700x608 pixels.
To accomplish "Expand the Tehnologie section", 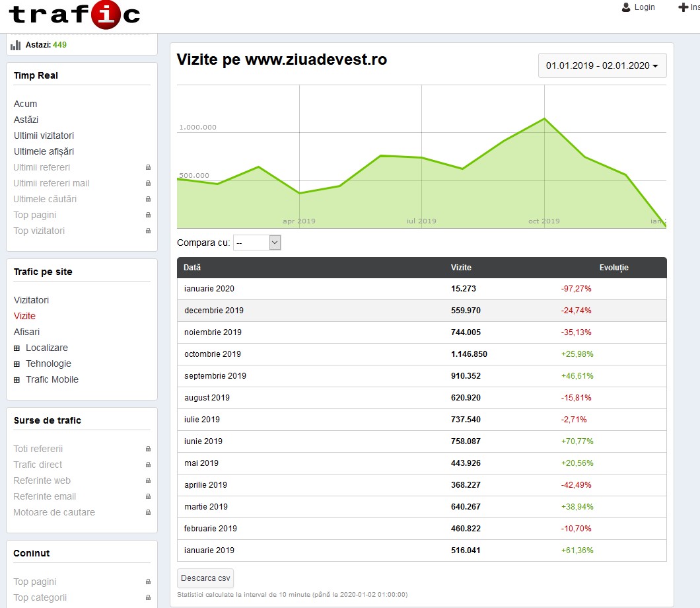I will 17,364.
